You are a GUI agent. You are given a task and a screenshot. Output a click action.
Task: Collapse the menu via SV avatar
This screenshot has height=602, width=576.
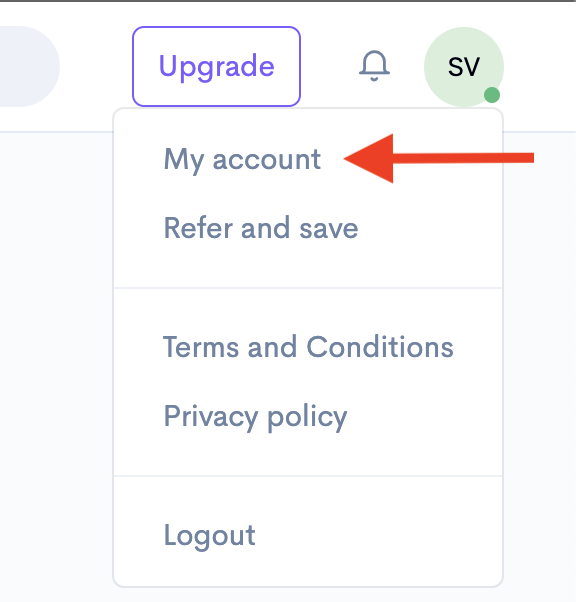(x=464, y=67)
